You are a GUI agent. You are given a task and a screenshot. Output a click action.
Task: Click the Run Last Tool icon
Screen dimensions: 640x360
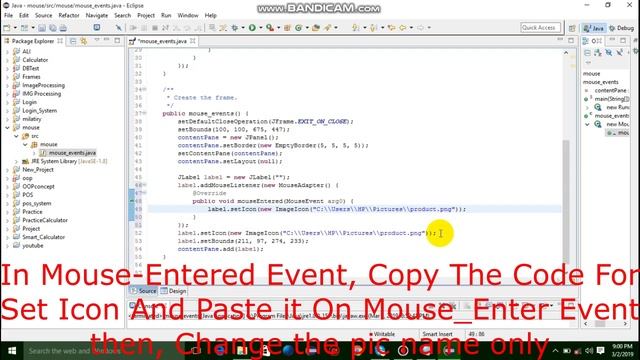(x=270, y=28)
